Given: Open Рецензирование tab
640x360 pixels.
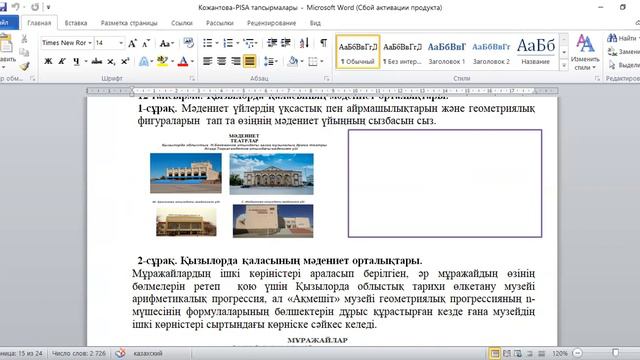Looking at the screenshot, I should (271, 23).
